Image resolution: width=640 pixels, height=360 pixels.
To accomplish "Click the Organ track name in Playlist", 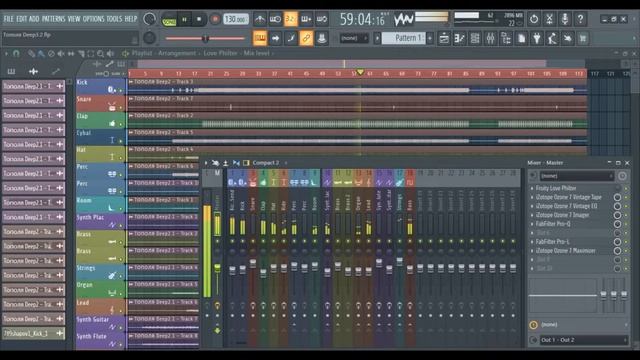I will [x=84, y=285].
